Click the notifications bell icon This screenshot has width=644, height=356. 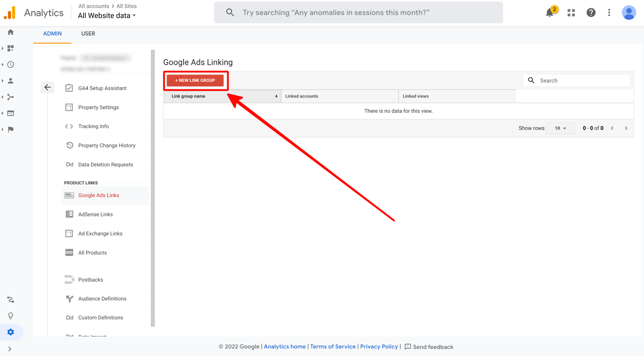coord(550,13)
